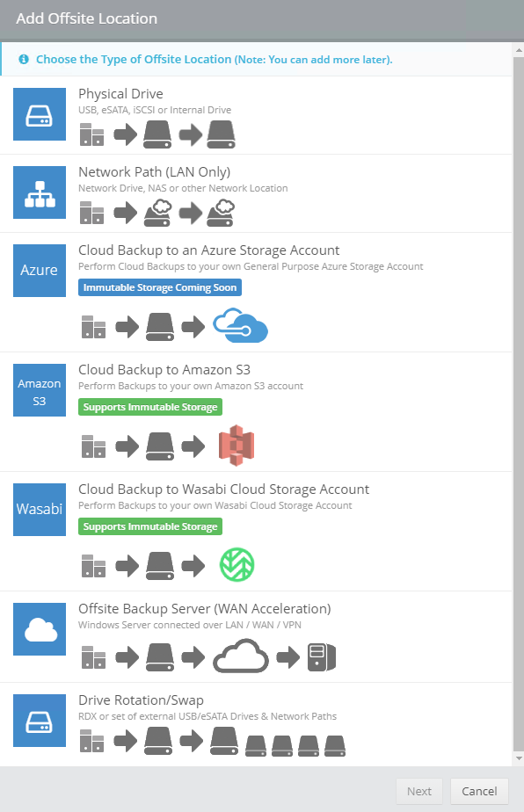524x812 pixels.
Task: Click the red Amazon S3 bucket icon
Action: [x=237, y=445]
